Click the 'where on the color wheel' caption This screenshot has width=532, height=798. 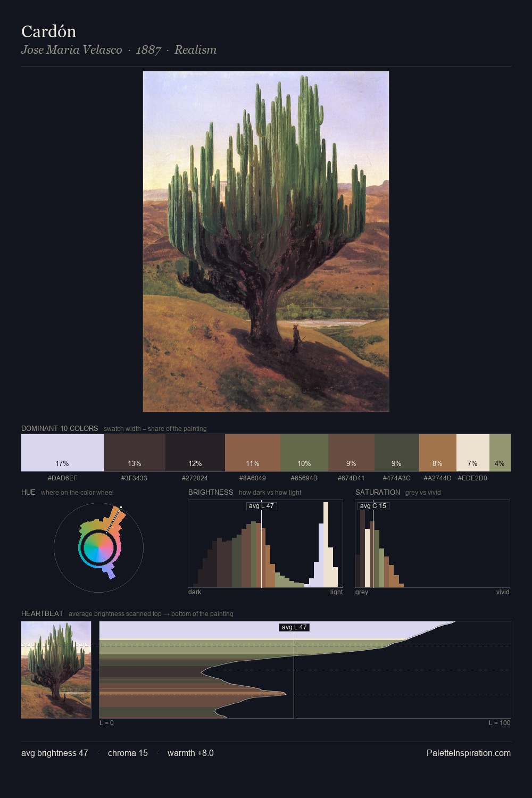[77, 493]
